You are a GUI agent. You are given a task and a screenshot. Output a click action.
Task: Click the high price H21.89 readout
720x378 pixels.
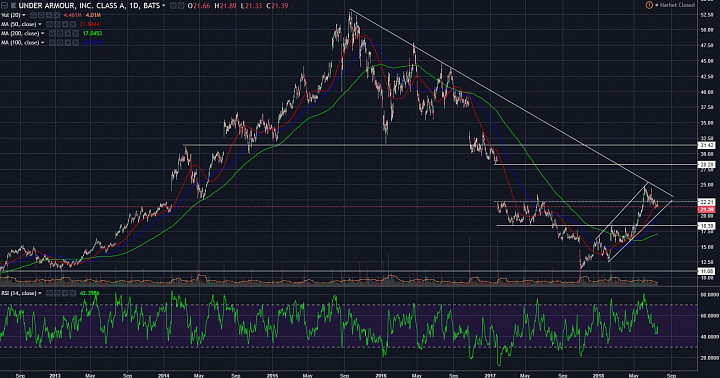225,6
